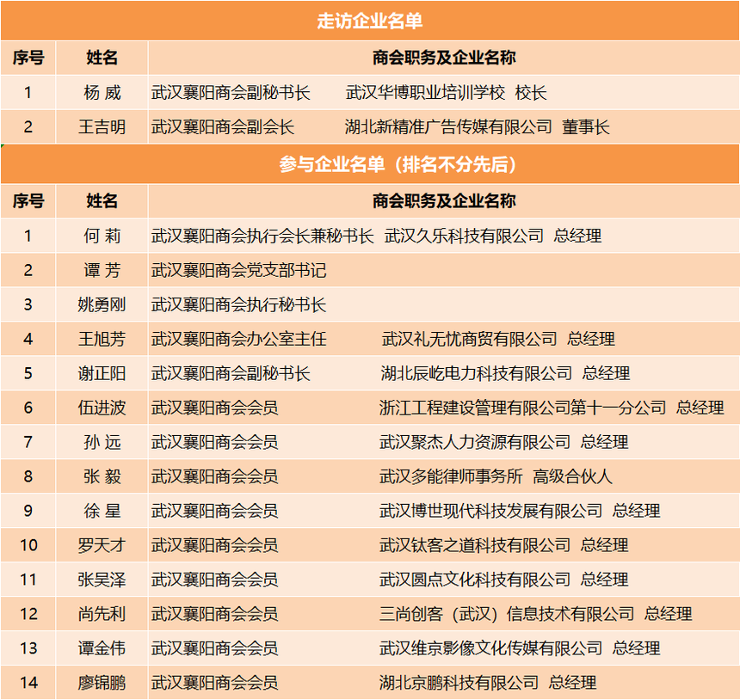The image size is (740, 700).
Task: Click serial number '2' beside 王吉明
Action: pos(28,127)
